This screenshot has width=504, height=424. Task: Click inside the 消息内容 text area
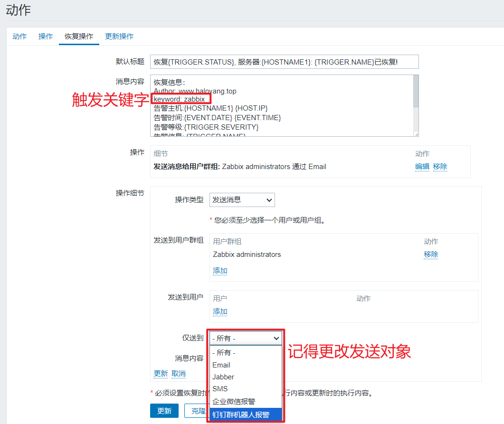point(282,106)
